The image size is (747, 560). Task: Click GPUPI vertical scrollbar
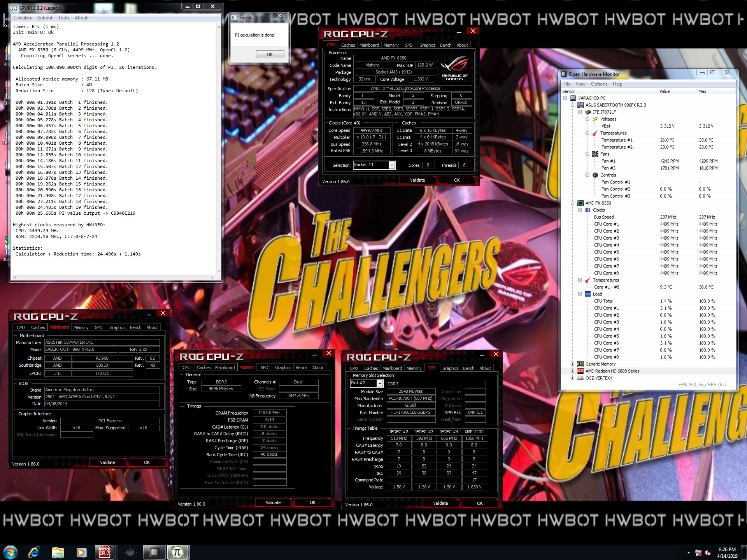point(219,149)
